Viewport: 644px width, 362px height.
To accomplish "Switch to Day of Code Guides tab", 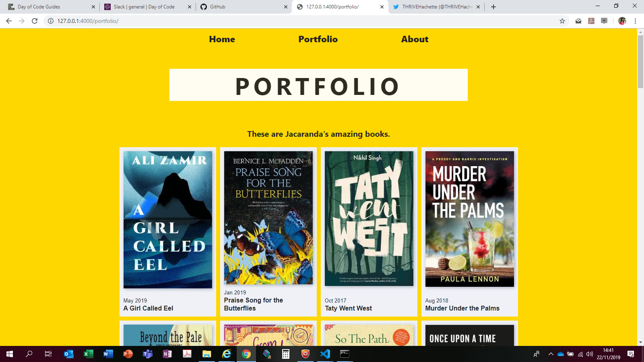I will click(50, 7).
